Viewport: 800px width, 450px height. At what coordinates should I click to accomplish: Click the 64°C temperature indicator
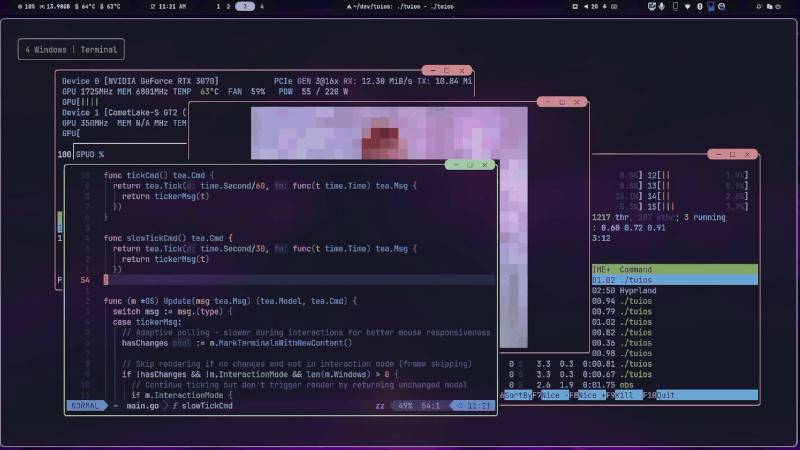[x=85, y=7]
